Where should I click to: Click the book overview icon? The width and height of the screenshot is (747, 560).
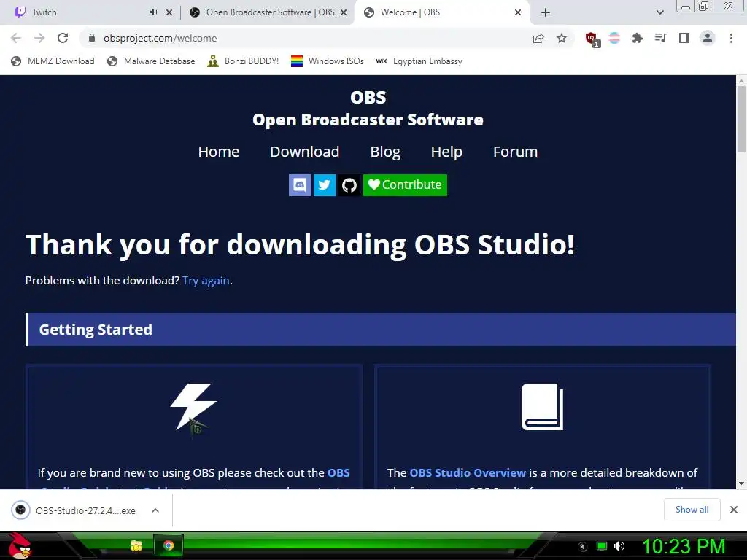(x=542, y=407)
